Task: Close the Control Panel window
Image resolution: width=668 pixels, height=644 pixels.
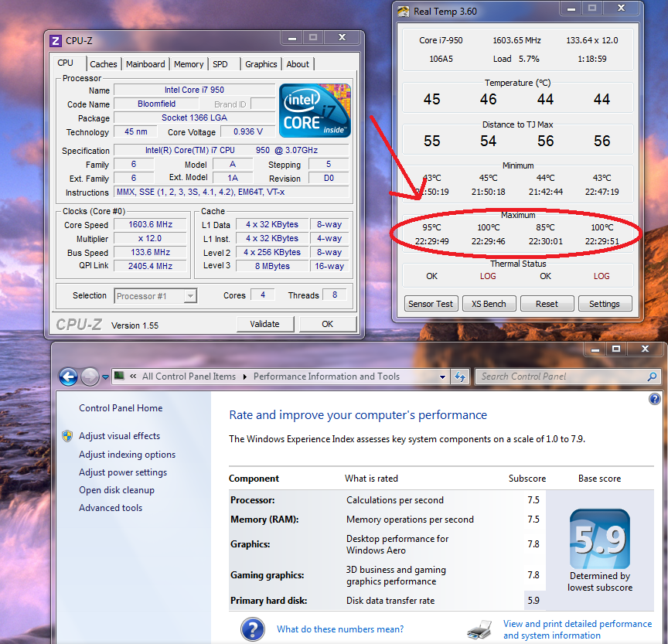Action: pyautogui.click(x=645, y=349)
